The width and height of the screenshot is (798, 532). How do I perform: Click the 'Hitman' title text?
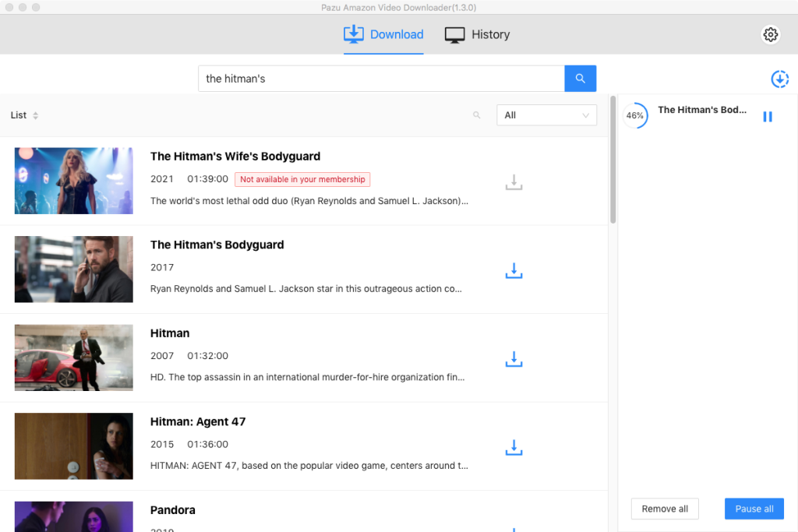(169, 333)
